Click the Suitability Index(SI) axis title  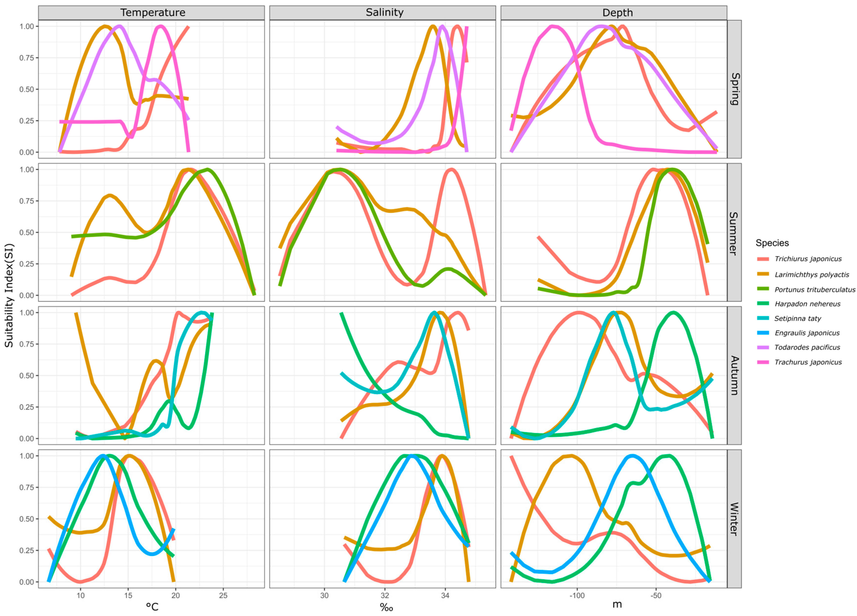[9, 296]
